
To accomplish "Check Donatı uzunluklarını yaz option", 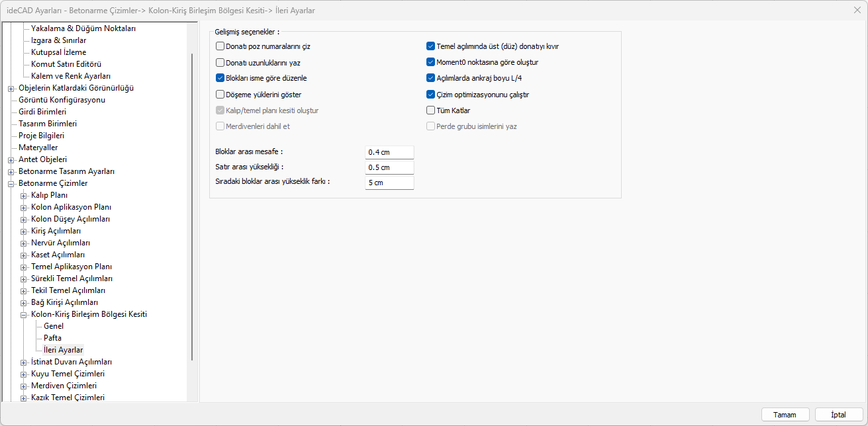I will tap(220, 62).
